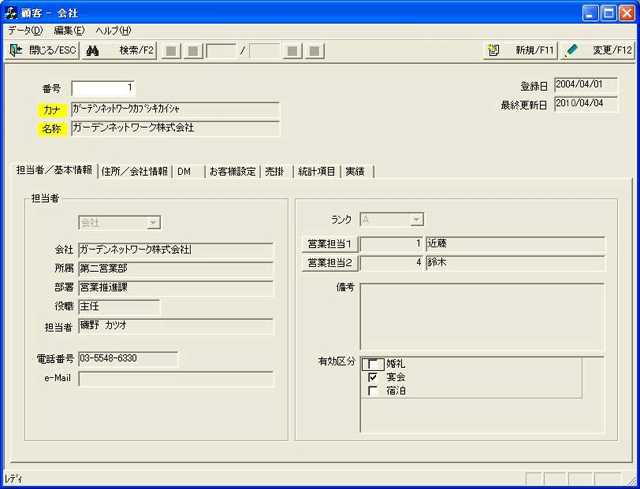Click the application icon in title bar
Viewport: 640px width, 489px height.
11,12
